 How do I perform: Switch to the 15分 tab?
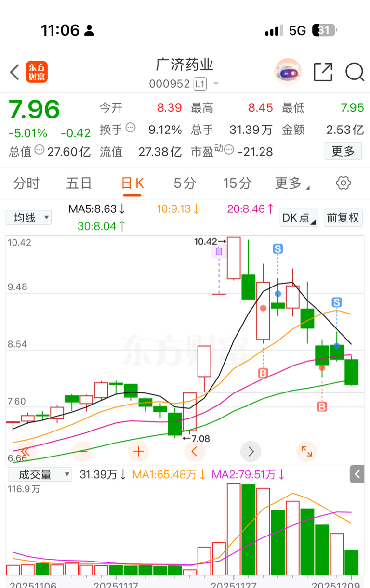coord(237,183)
